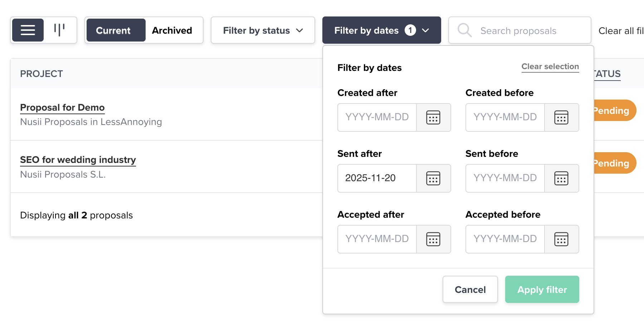The height and width of the screenshot is (333, 644).
Task: Open the Created before calendar picker
Action: (561, 117)
